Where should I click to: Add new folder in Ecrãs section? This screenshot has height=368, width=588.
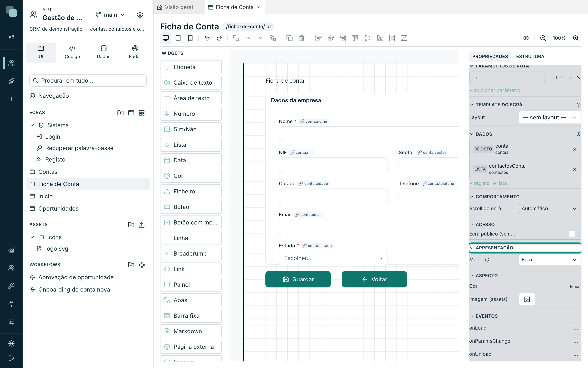[x=120, y=113]
